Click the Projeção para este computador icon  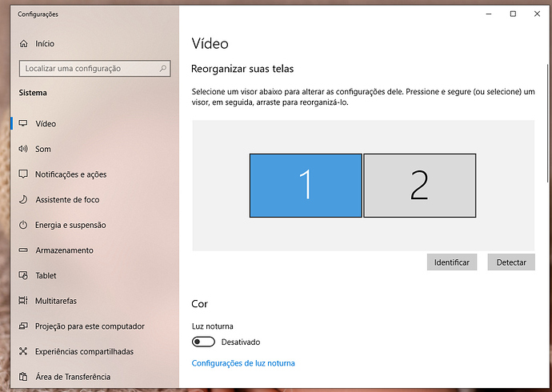point(23,326)
